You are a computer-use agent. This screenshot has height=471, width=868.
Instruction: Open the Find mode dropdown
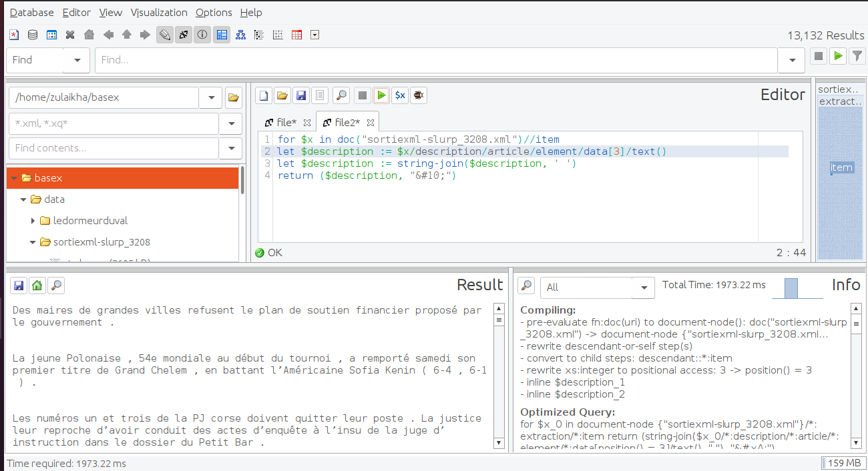[77, 60]
